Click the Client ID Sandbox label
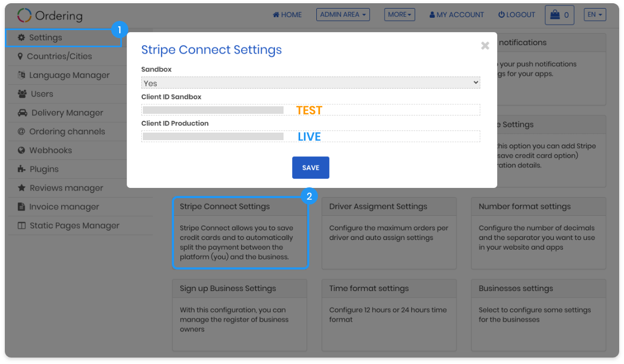The width and height of the screenshot is (624, 364). coord(171,97)
